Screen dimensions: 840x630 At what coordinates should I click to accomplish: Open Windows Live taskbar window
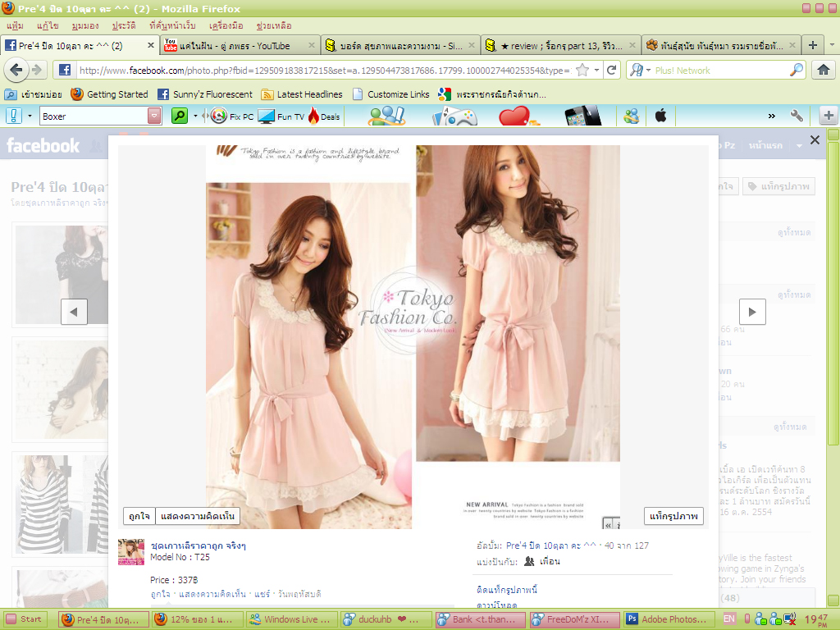tap(291, 619)
